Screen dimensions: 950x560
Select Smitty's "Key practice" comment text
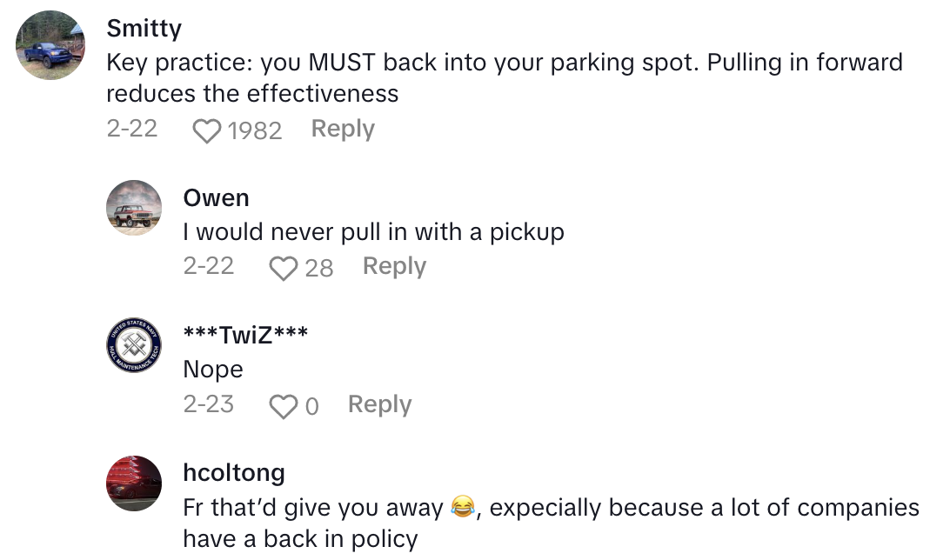tap(504, 77)
